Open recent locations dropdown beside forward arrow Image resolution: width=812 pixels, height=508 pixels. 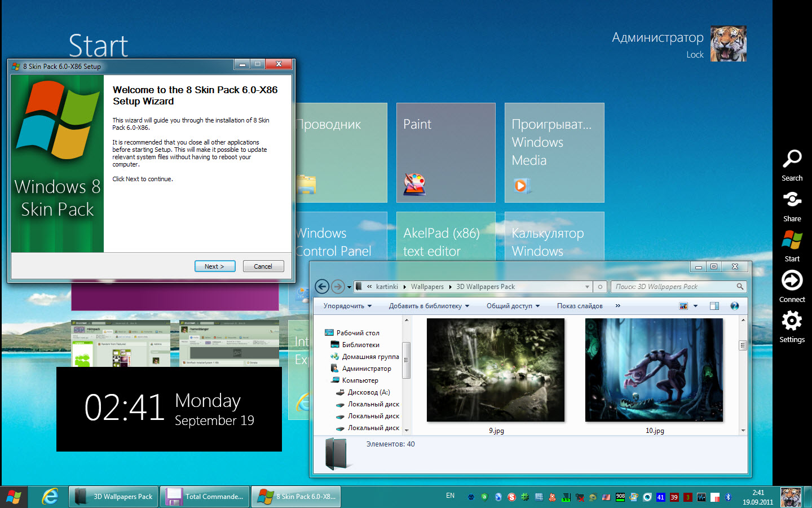(349, 287)
